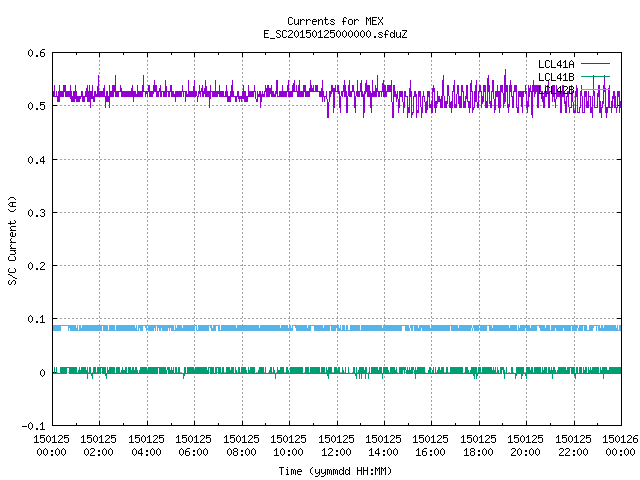Image resolution: width=640 pixels, height=480 pixels.
Task: Click the 0.4 y-axis tick label
Action: coord(36,160)
